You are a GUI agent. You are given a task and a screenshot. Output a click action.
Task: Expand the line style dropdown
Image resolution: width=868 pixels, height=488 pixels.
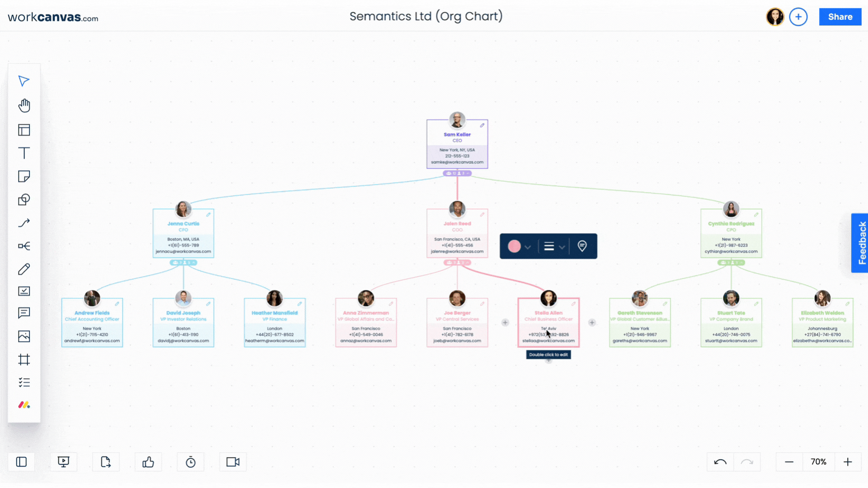pos(561,246)
